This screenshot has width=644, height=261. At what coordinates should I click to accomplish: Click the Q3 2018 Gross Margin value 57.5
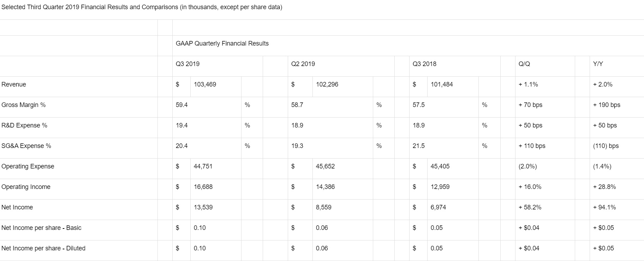pos(419,105)
